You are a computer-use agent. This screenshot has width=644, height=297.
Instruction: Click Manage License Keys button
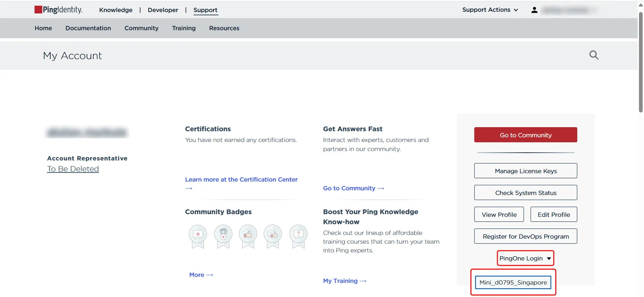pos(526,171)
